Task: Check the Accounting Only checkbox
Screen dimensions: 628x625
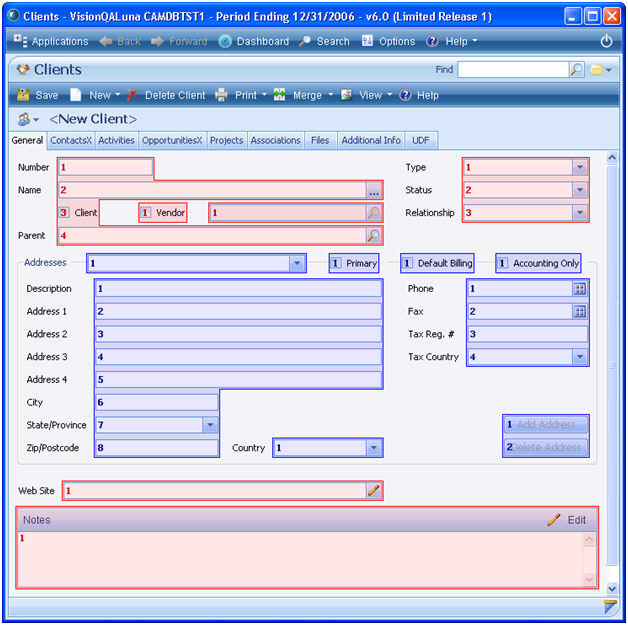Action: point(502,263)
